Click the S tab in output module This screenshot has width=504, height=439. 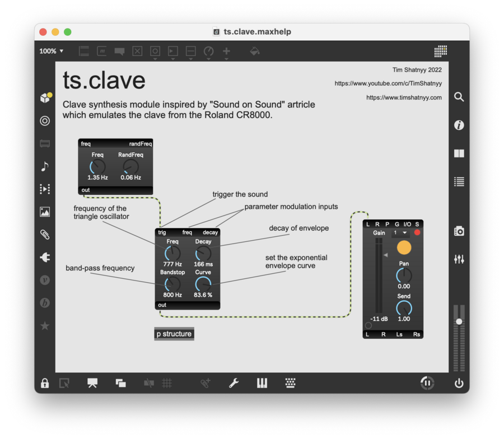pyautogui.click(x=417, y=224)
